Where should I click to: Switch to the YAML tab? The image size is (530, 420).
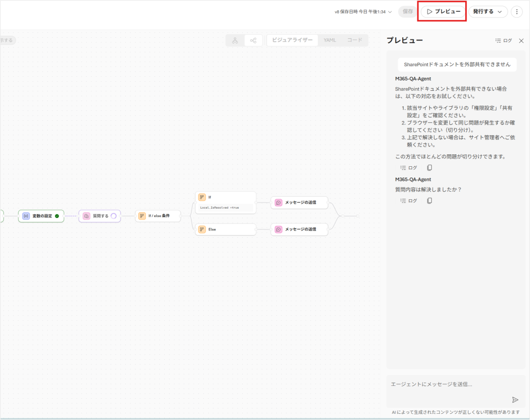coord(329,40)
